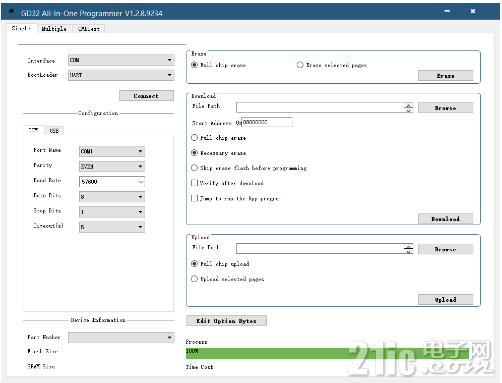Click the GD32 app icon in title bar
The height and width of the screenshot is (383, 502).
11,12
